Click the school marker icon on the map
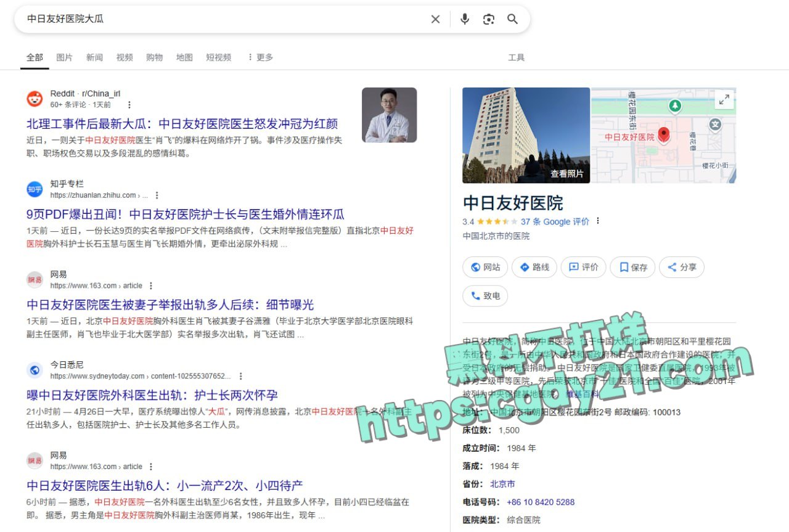The width and height of the screenshot is (789, 532). (x=716, y=125)
